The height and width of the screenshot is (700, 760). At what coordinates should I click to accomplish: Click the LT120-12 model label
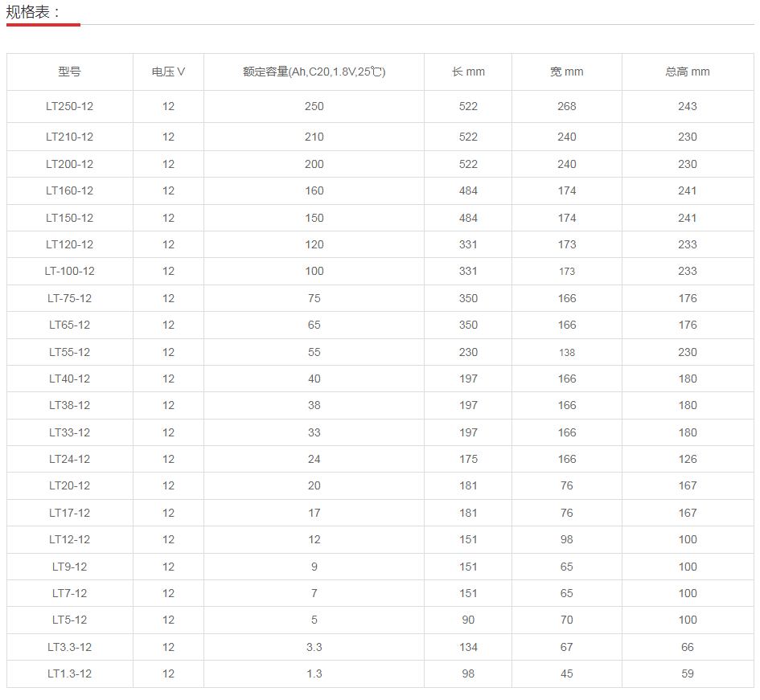(x=68, y=244)
